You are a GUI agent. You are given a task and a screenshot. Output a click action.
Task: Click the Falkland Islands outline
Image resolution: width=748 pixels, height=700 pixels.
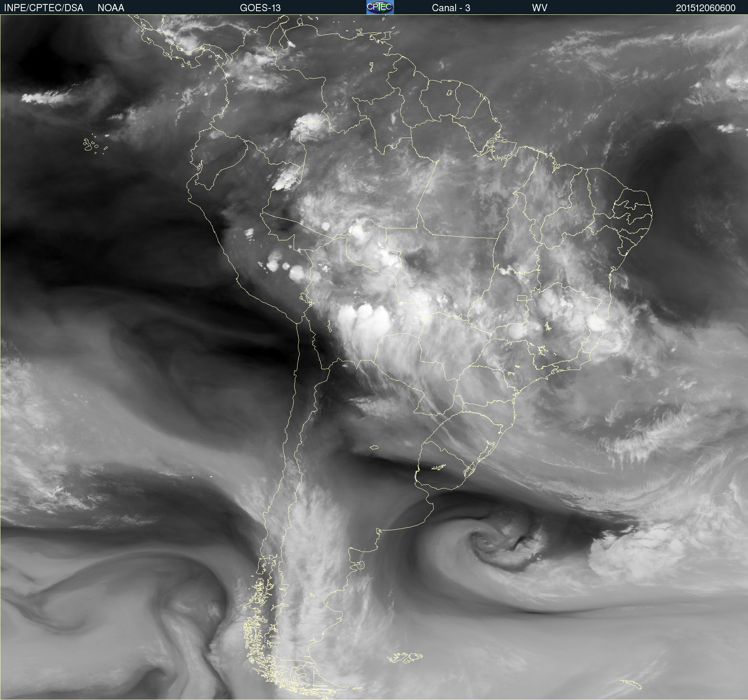[x=405, y=657]
